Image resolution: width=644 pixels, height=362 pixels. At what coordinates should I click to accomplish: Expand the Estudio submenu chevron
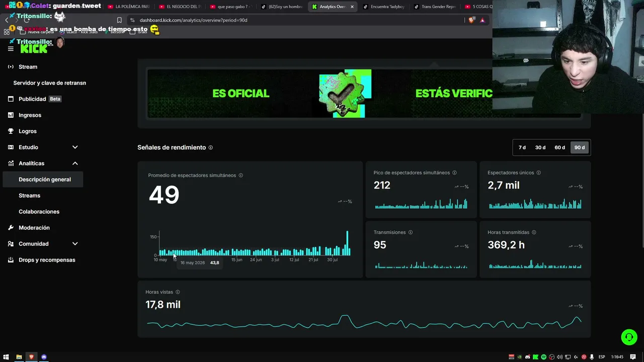point(75,147)
